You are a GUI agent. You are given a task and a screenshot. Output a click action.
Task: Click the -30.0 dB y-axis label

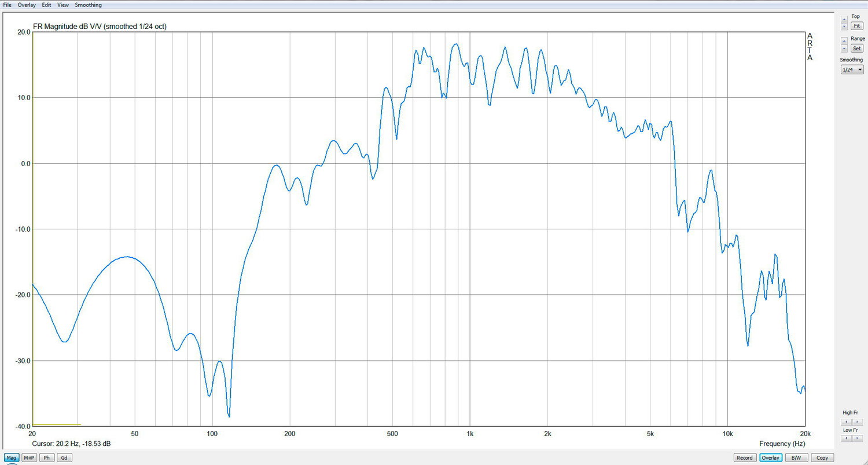(23, 361)
